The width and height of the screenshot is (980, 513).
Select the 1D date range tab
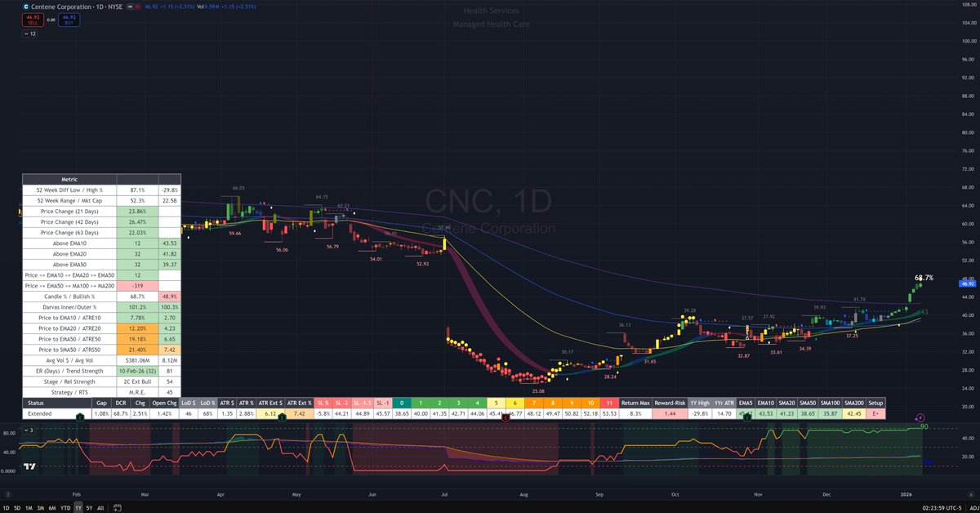pyautogui.click(x=7, y=507)
